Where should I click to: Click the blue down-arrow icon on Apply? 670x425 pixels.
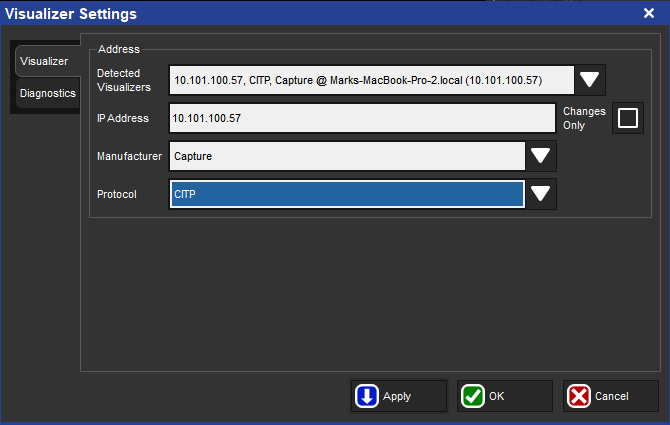click(x=366, y=396)
